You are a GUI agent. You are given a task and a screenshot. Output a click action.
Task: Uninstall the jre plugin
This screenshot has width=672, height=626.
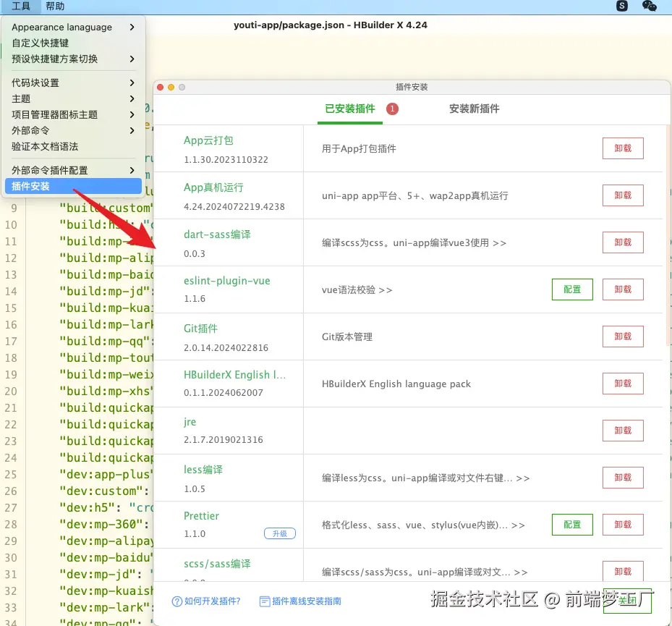pyautogui.click(x=623, y=431)
